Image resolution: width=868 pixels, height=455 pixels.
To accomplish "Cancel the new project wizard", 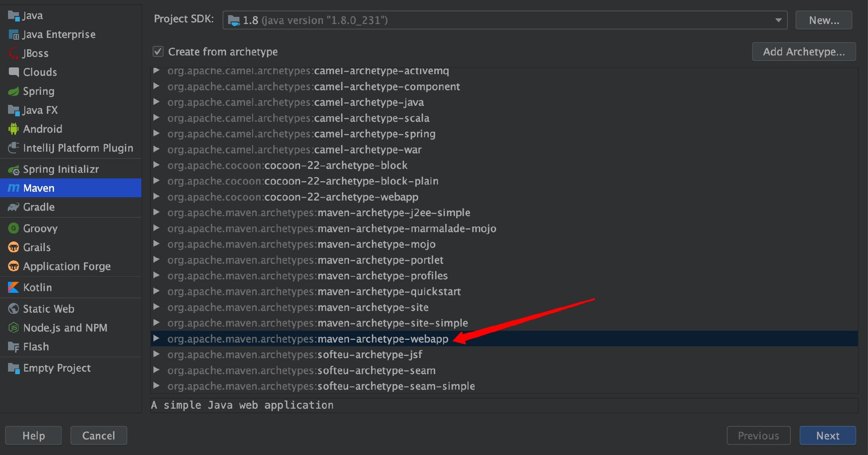I will (99, 436).
